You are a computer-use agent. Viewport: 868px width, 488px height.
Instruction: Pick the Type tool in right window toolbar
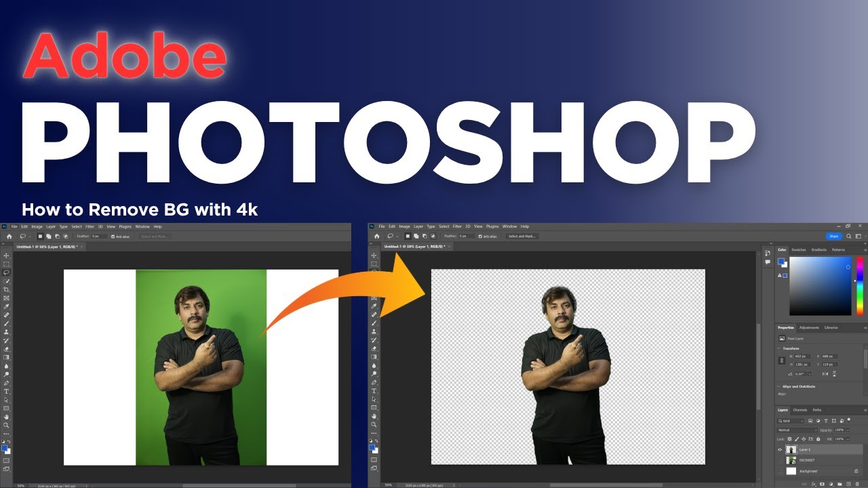point(374,391)
